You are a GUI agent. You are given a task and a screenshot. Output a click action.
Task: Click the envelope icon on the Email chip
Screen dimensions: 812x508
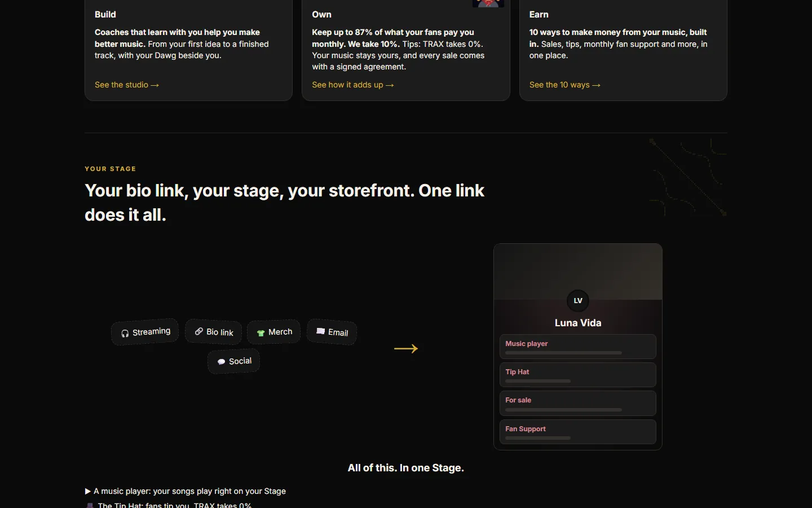pyautogui.click(x=320, y=331)
